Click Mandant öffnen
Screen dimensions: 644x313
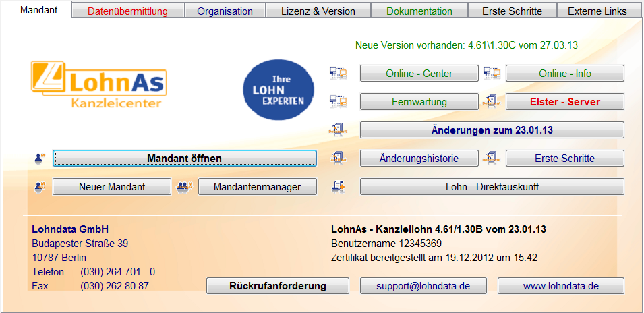[x=184, y=158]
